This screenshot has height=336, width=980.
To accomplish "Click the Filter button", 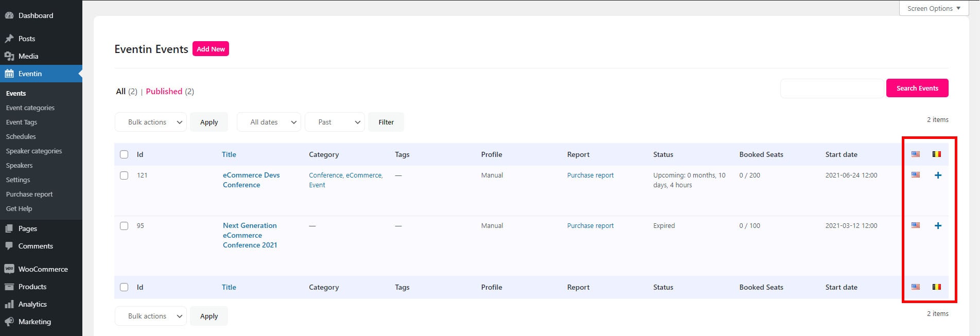I will pyautogui.click(x=386, y=122).
